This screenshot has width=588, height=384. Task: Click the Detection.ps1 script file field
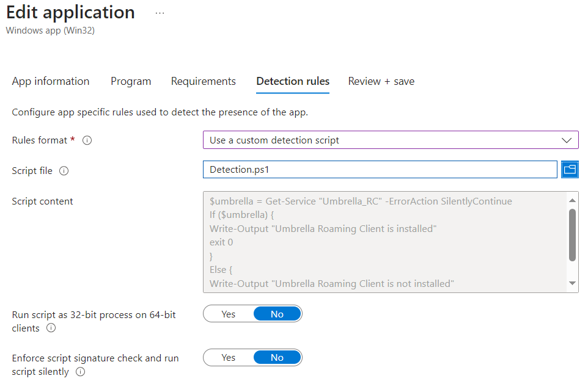coord(379,170)
